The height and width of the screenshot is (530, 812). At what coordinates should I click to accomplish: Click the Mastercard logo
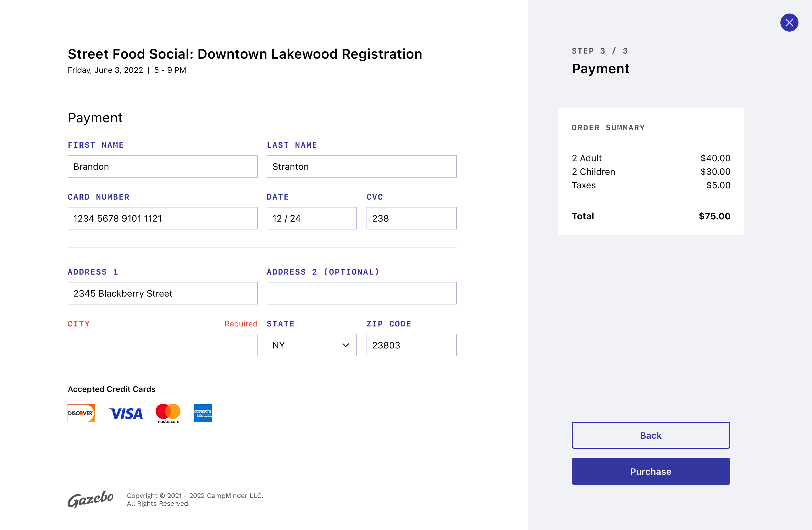point(168,413)
